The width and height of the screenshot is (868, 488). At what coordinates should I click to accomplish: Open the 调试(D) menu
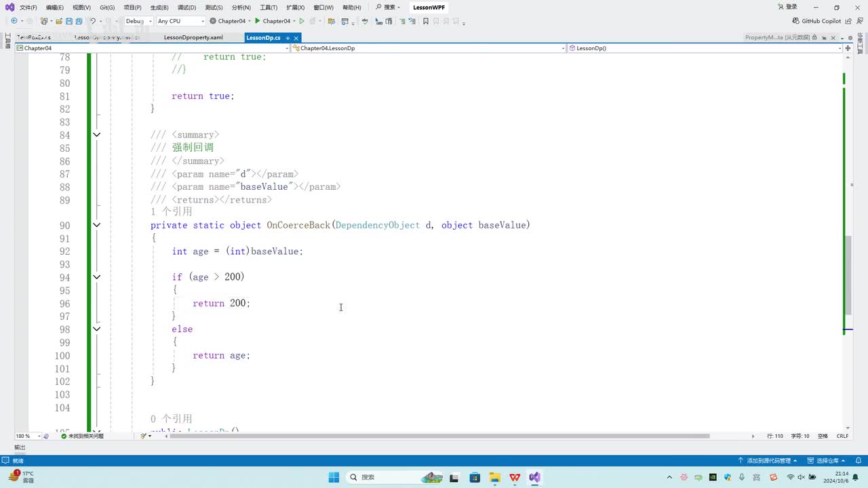click(186, 7)
